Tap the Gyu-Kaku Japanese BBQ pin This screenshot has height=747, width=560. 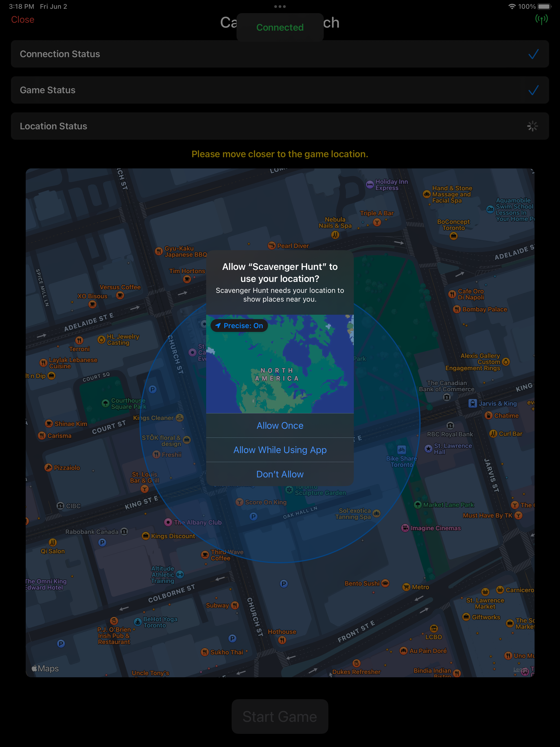click(159, 251)
